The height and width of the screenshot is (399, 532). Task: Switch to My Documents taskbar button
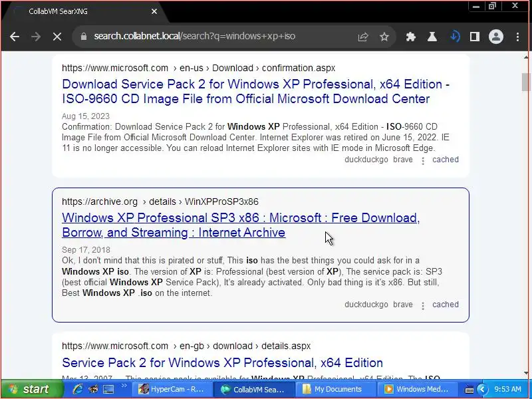coord(336,389)
